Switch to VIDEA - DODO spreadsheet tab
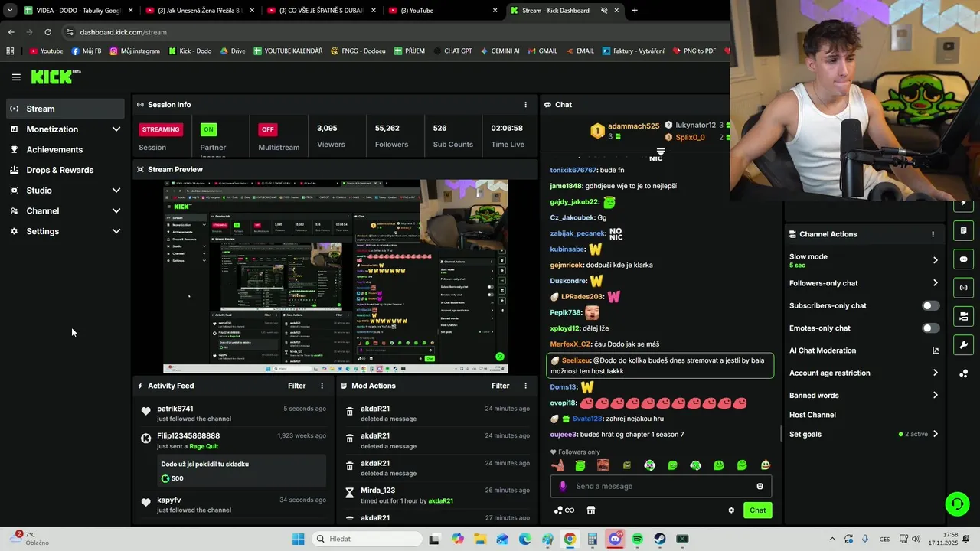Image resolution: width=980 pixels, height=551 pixels. (77, 11)
